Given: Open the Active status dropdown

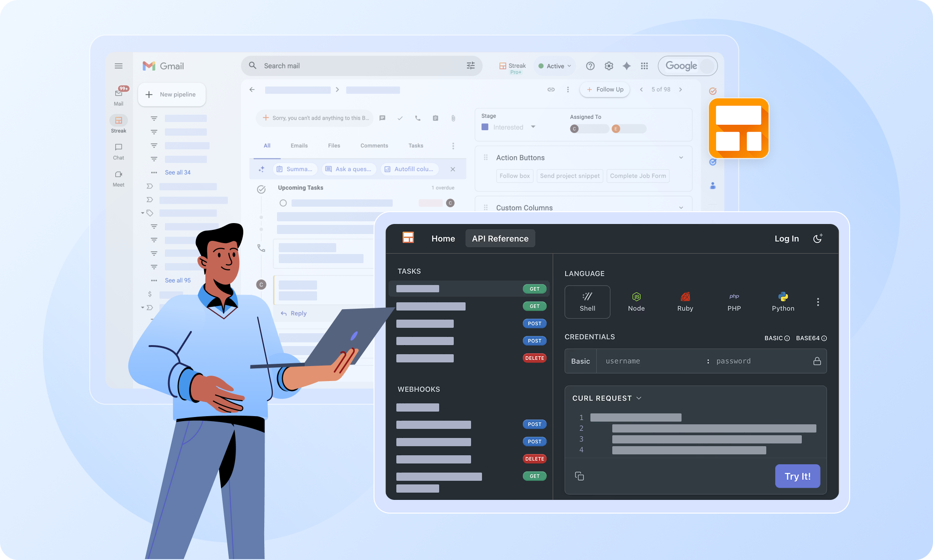Looking at the screenshot, I should coord(554,66).
